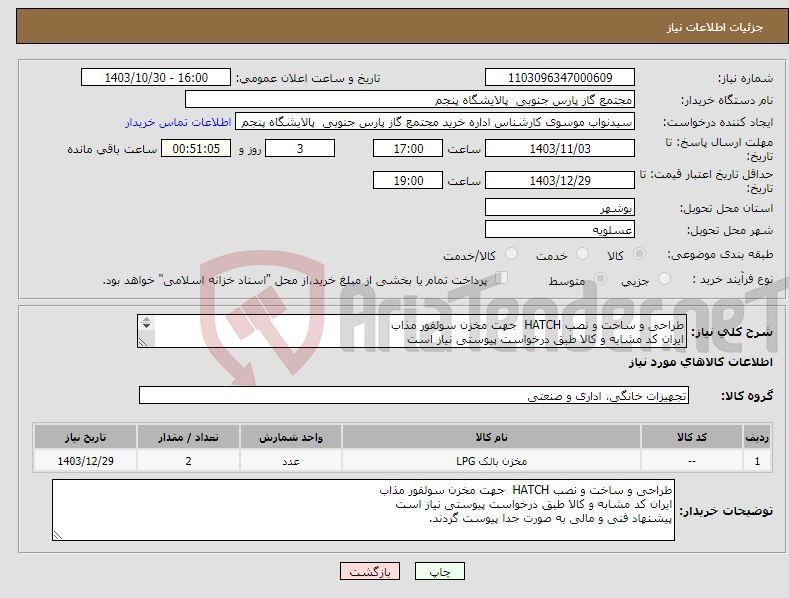Click the بازگشت back button
Screen dimensions: 789x598
click(x=370, y=571)
